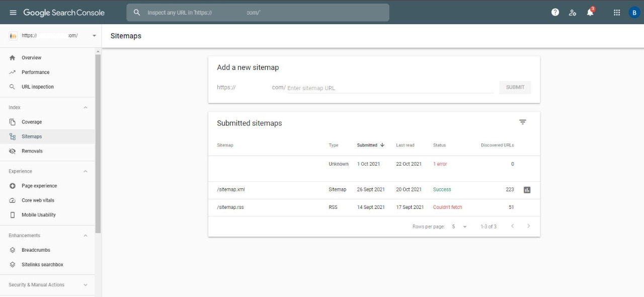Focus the Inspect any URL search box
The image size is (644, 297).
pos(258,13)
